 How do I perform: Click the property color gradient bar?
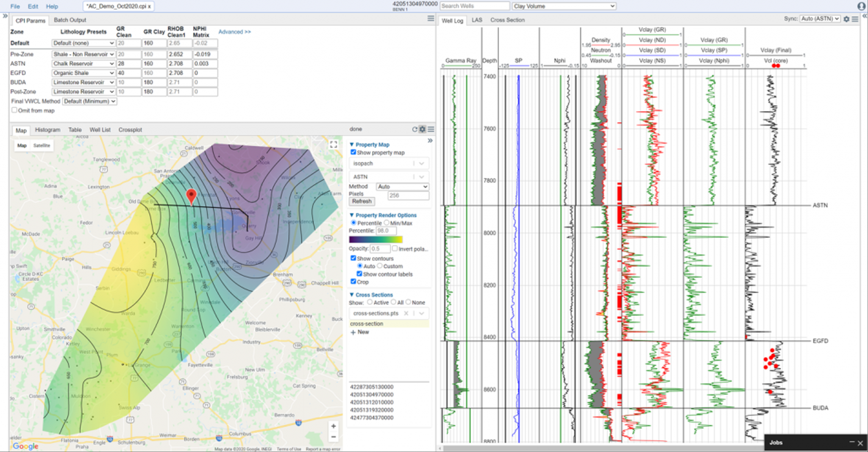pyautogui.click(x=376, y=240)
